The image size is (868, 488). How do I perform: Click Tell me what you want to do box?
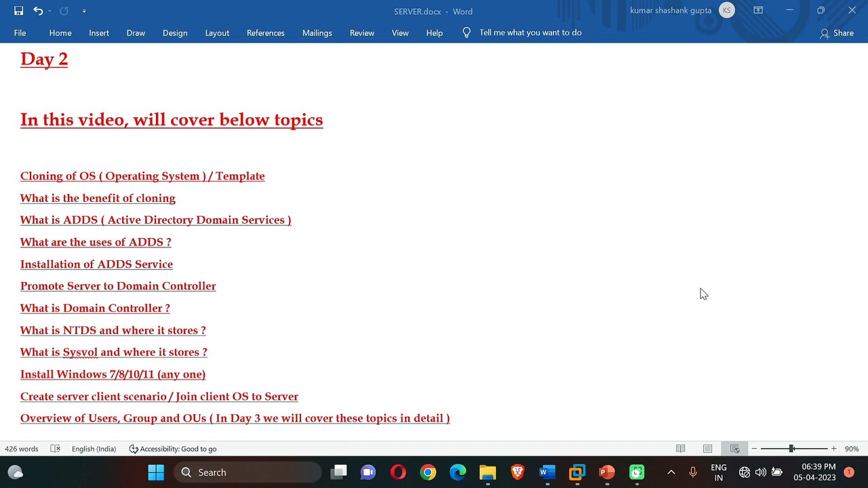pos(530,33)
